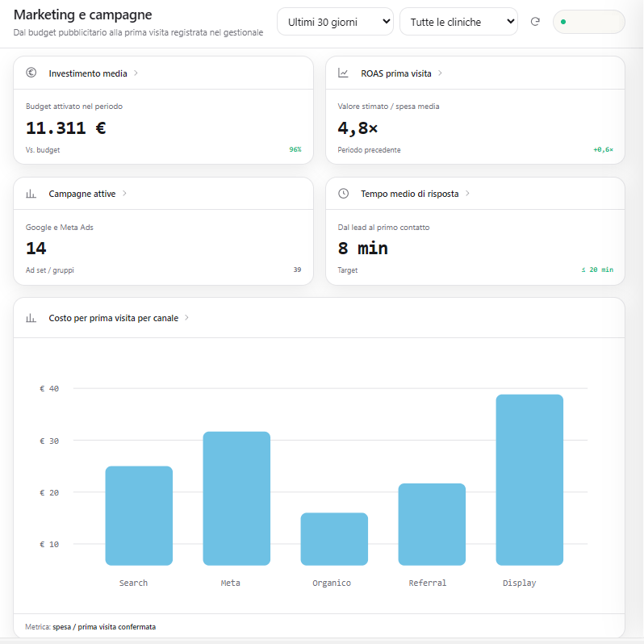Click the clock icon on Tempo medio di risposta
This screenshot has width=644, height=644.
(x=343, y=194)
